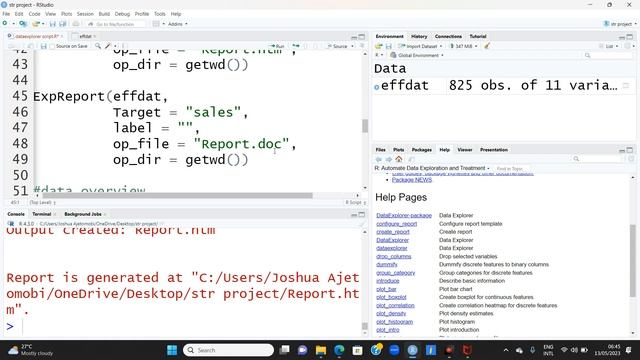The image size is (640, 360).
Task: Open Source button dropdown arrow
Action: click(x=352, y=46)
